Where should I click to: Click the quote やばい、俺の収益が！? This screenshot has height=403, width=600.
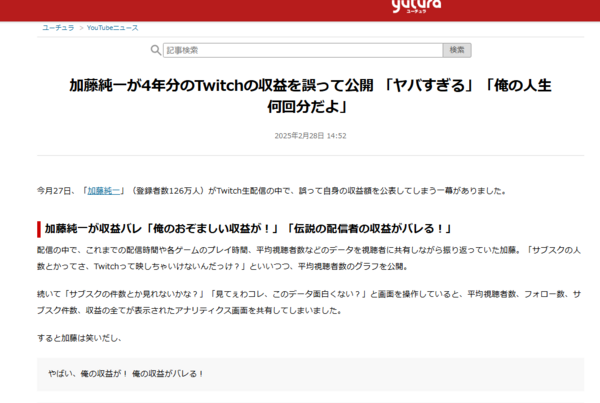pos(126,374)
